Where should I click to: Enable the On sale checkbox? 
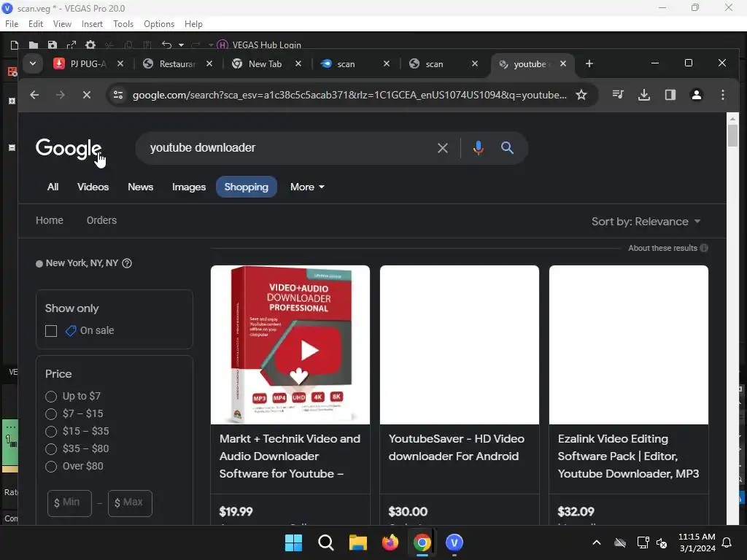(x=51, y=331)
